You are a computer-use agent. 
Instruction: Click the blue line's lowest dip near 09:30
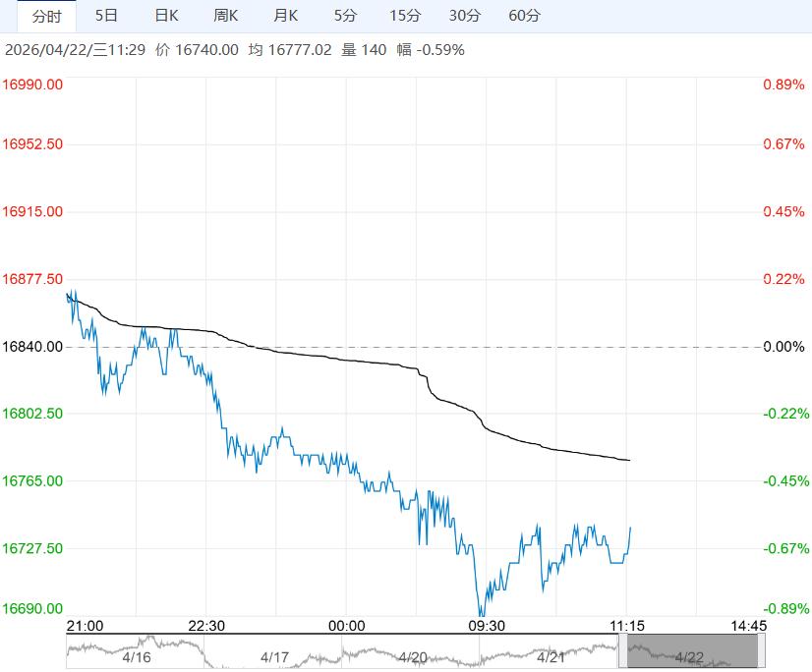[x=482, y=615]
